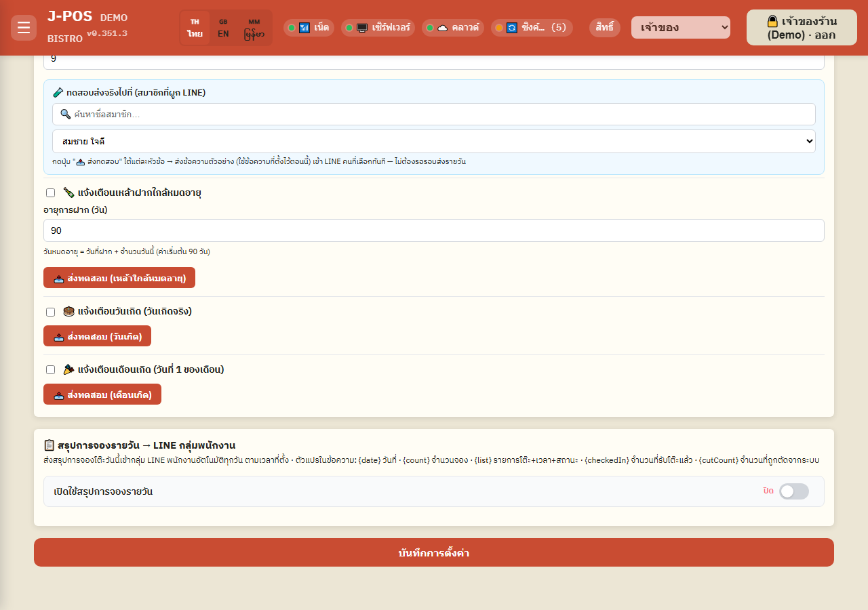
Task: Send test for birthday notification
Action: (x=97, y=336)
